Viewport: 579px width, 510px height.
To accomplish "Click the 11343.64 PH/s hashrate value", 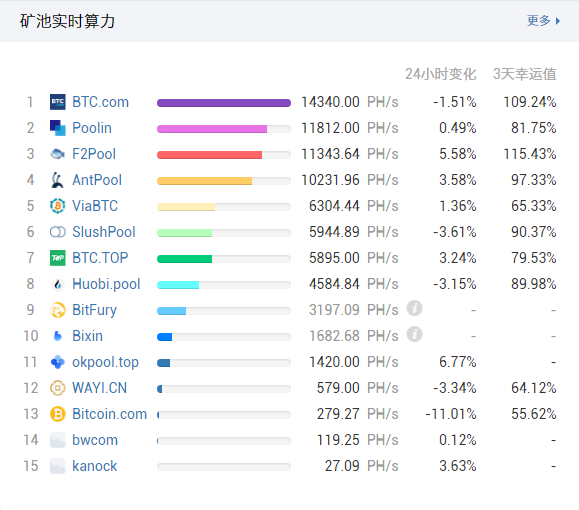I will click(x=350, y=154).
